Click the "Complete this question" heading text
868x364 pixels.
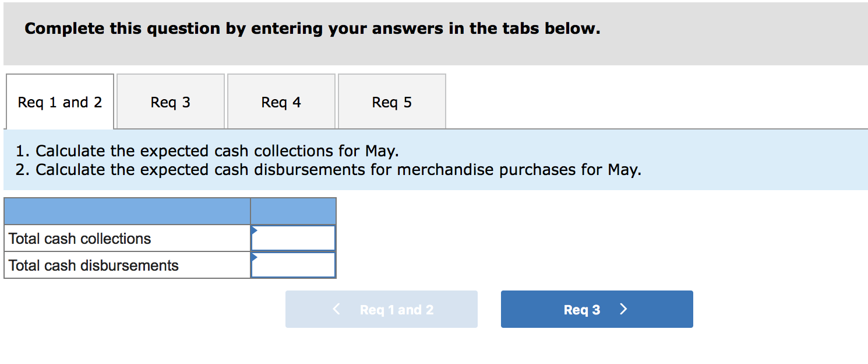(x=312, y=29)
